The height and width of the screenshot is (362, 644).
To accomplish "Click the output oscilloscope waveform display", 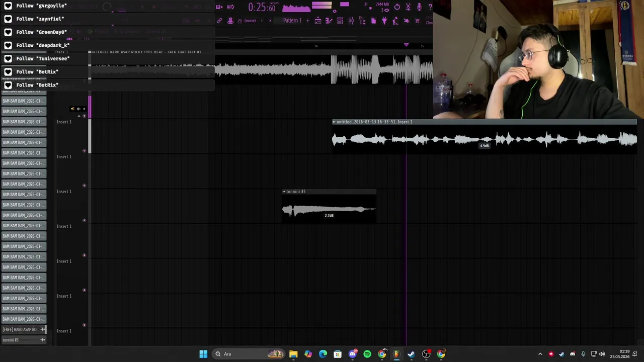I will pos(296,9).
